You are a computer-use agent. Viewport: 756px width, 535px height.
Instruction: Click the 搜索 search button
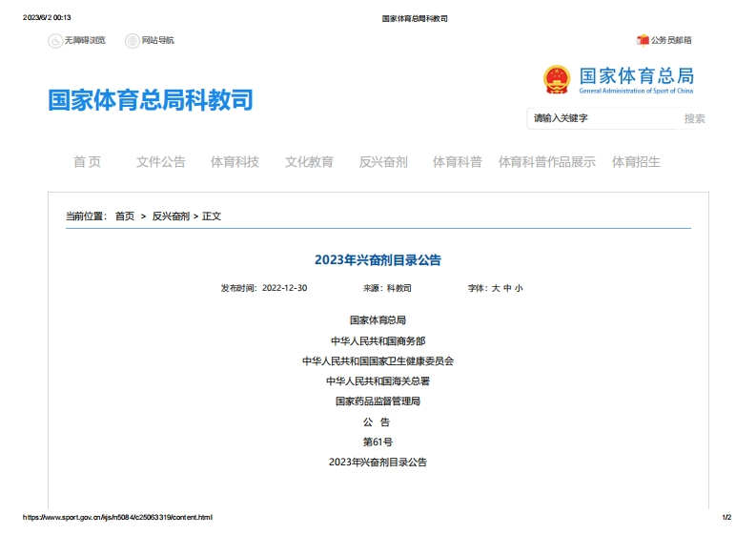tap(694, 118)
